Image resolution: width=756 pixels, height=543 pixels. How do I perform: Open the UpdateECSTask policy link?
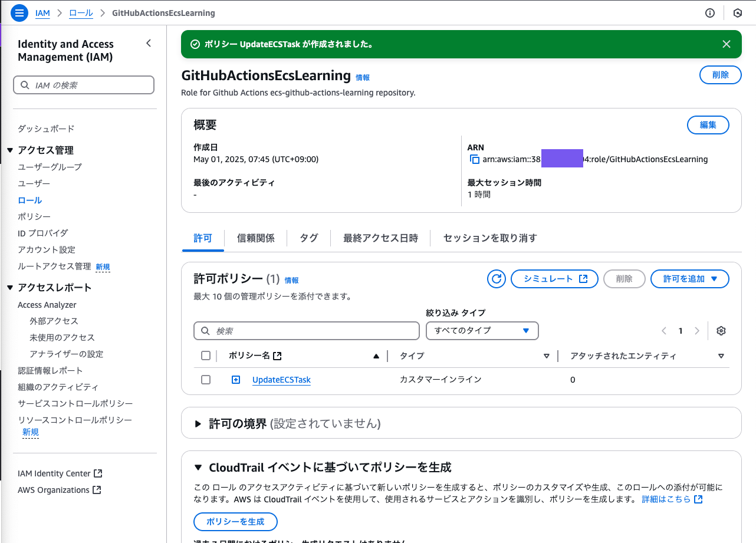pyautogui.click(x=281, y=379)
